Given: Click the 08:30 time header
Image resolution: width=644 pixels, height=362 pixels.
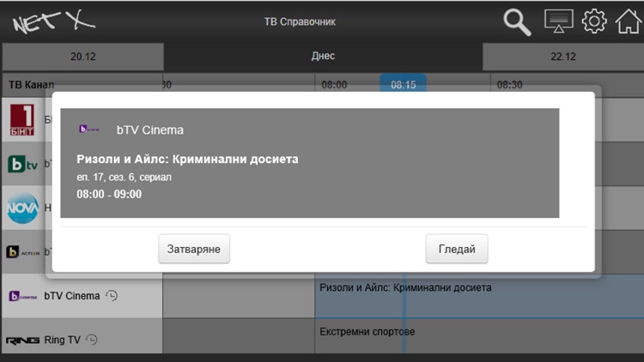Looking at the screenshot, I should coord(509,85).
